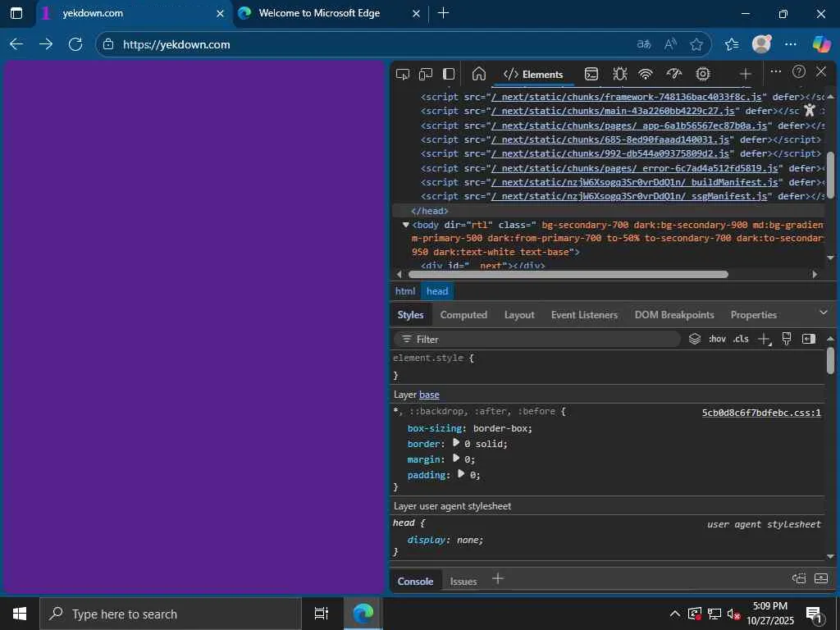Viewport: 840px width, 630px height.
Task: Add a tool to the drawer
Action: click(498, 578)
